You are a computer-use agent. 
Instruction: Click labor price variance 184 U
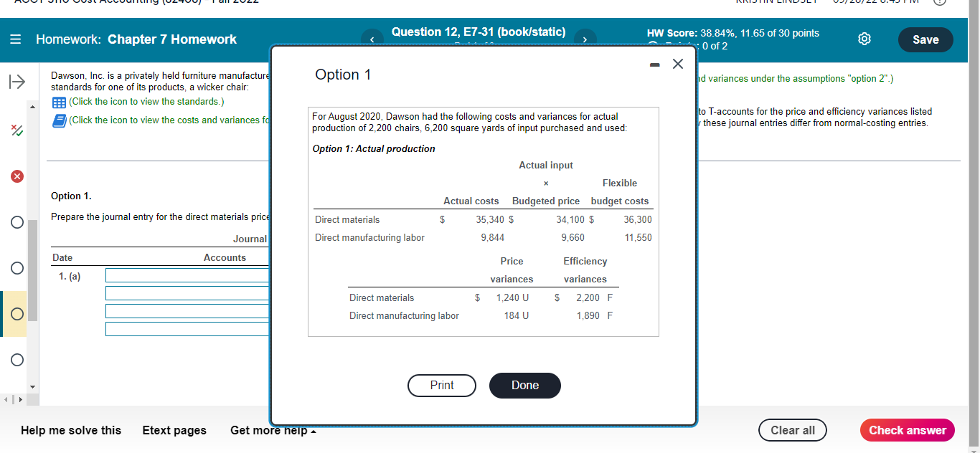517,315
